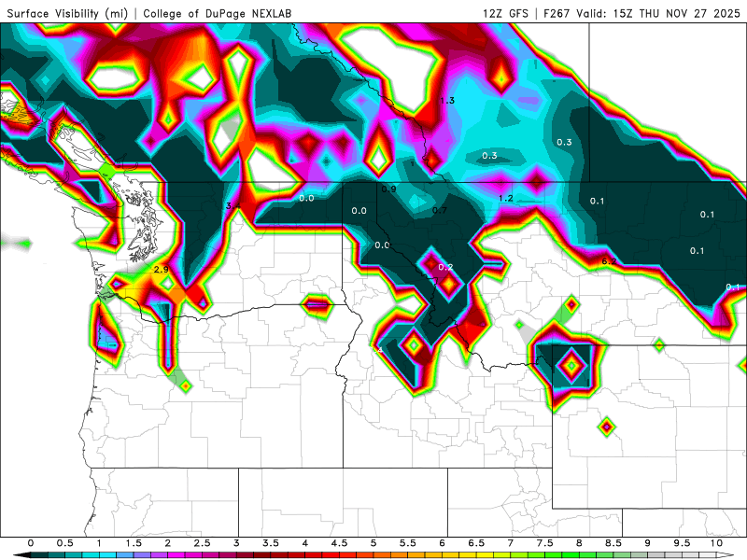Select the "1.5" color bar label
The image size is (747, 560).
[x=134, y=543]
